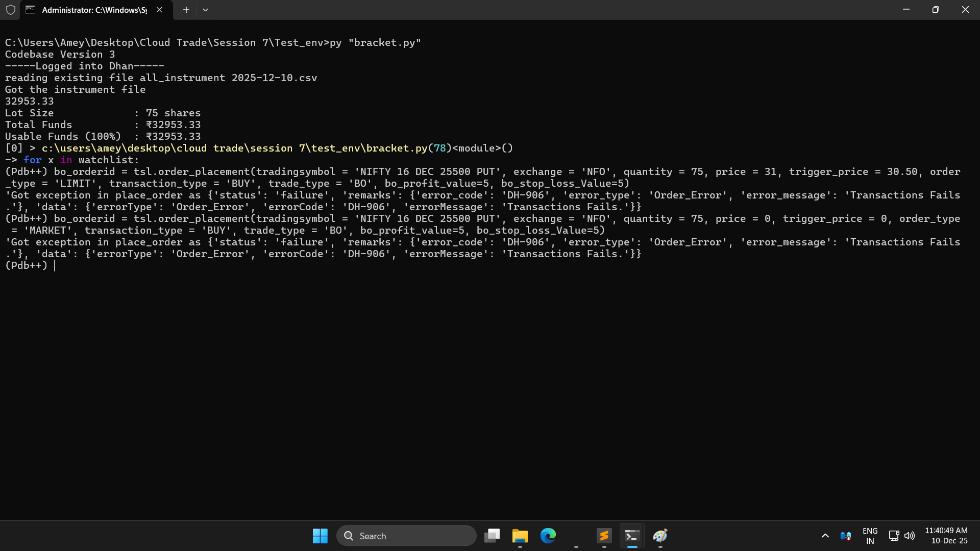Open File Explorer from taskbar

coord(520,536)
